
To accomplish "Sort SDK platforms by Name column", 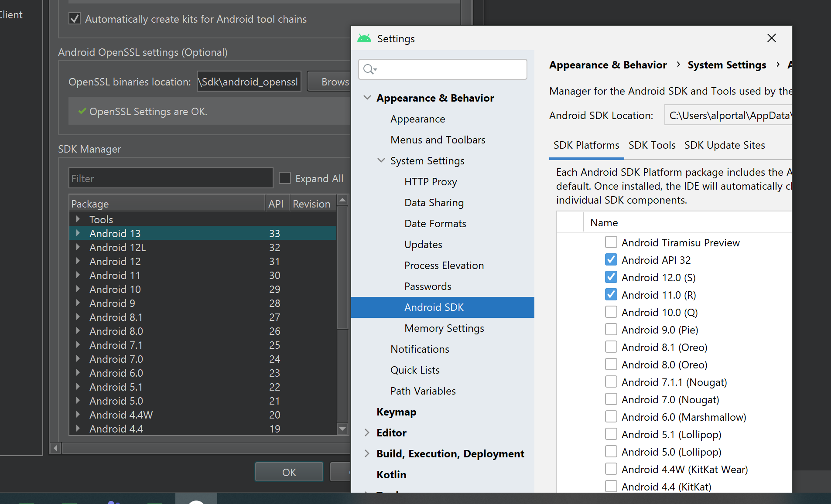I will pyautogui.click(x=604, y=223).
